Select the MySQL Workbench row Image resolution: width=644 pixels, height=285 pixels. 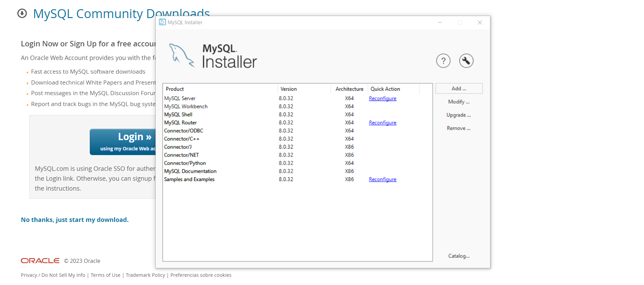pyautogui.click(x=298, y=106)
